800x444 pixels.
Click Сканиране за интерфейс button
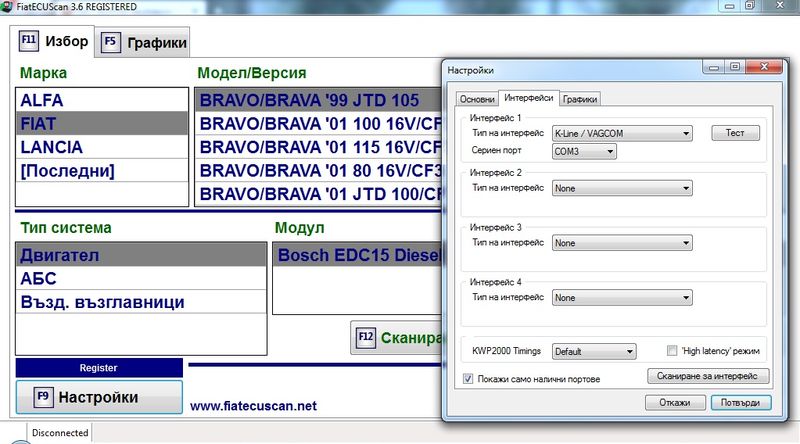[x=709, y=377]
